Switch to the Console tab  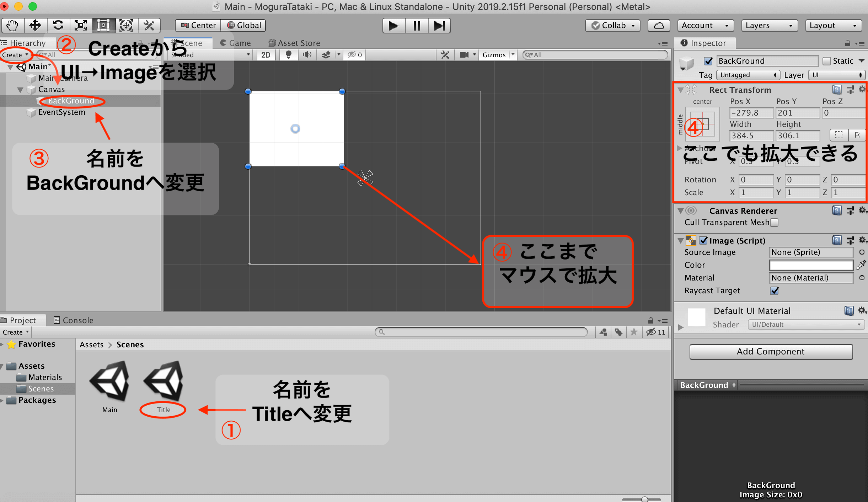pyautogui.click(x=73, y=320)
